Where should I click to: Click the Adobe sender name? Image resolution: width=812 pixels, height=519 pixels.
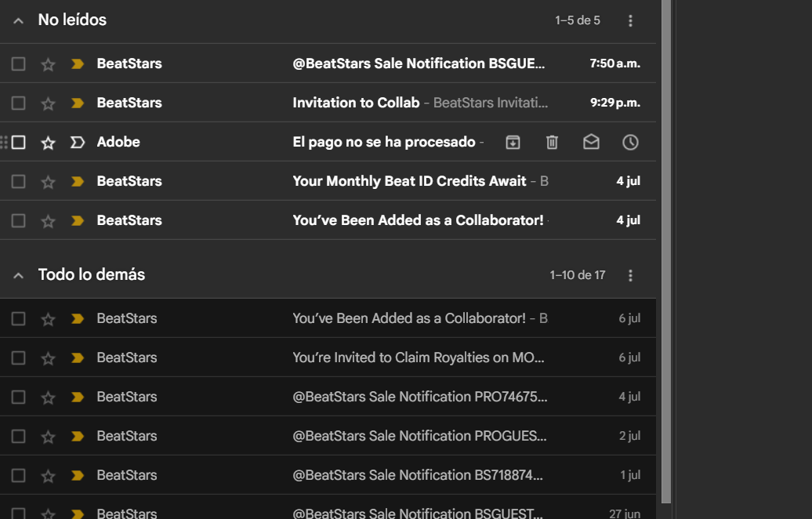(118, 142)
